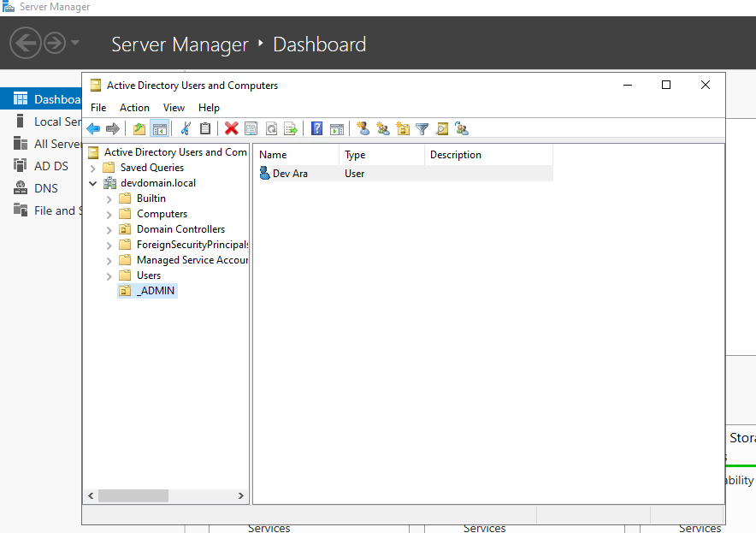Click the Refresh toolbar icon
The height and width of the screenshot is (533, 756).
[x=271, y=129]
